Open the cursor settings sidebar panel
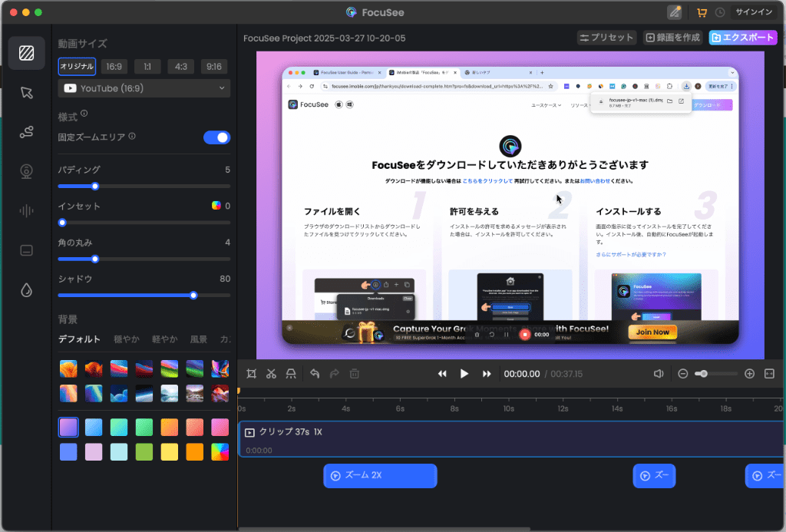This screenshot has height=532, width=786. click(x=27, y=93)
